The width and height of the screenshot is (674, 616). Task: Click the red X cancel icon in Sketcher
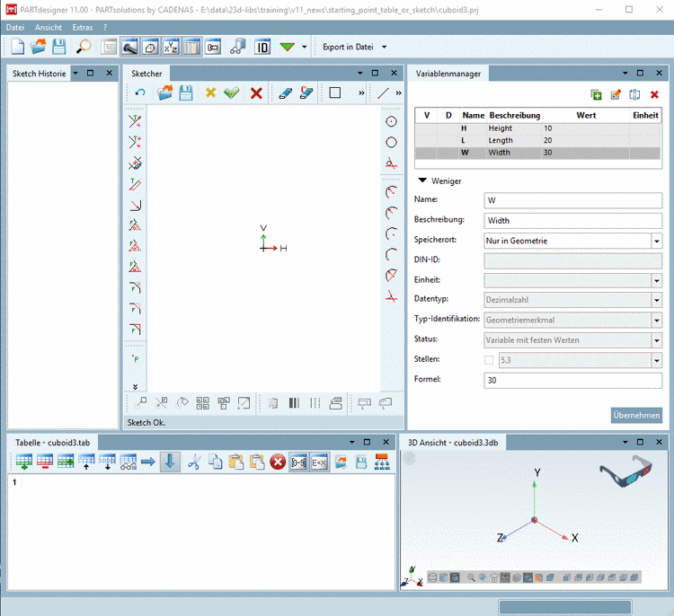pos(256,93)
